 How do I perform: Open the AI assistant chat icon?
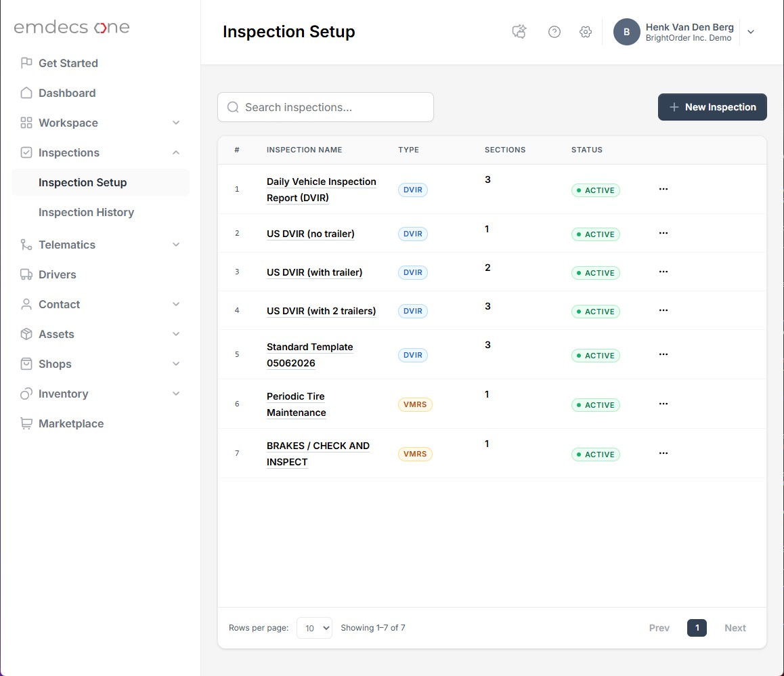point(519,32)
